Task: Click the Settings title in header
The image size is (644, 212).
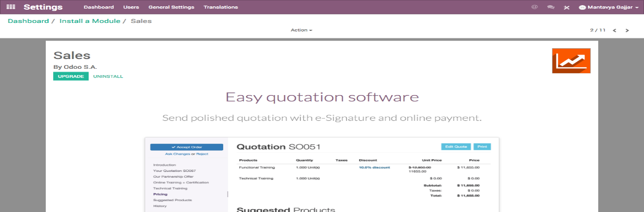Action: [43, 7]
